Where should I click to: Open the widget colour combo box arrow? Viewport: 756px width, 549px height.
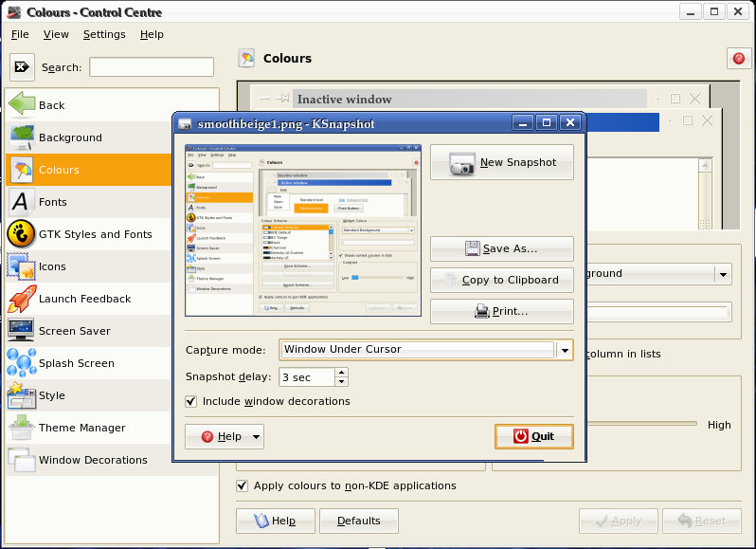tap(723, 275)
